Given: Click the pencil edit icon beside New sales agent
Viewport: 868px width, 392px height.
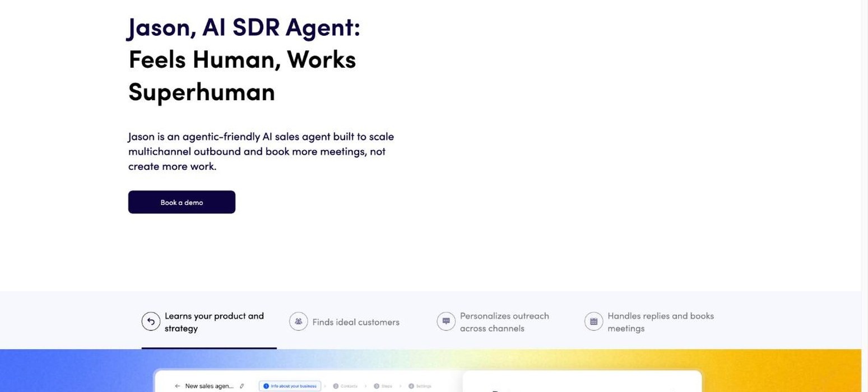Looking at the screenshot, I should click(242, 386).
